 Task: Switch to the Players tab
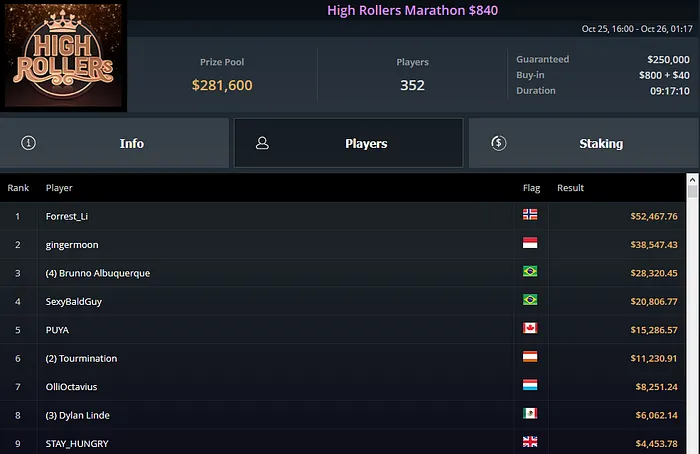tap(349, 143)
